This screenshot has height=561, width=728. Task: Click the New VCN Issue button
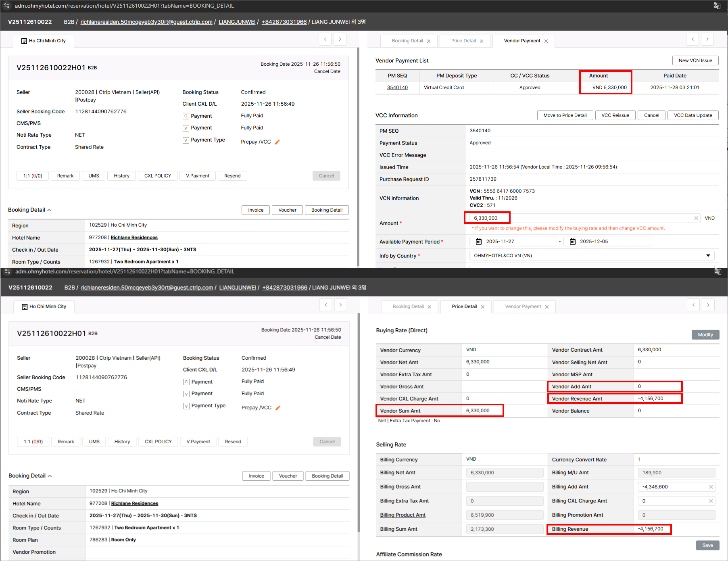pyautogui.click(x=695, y=60)
